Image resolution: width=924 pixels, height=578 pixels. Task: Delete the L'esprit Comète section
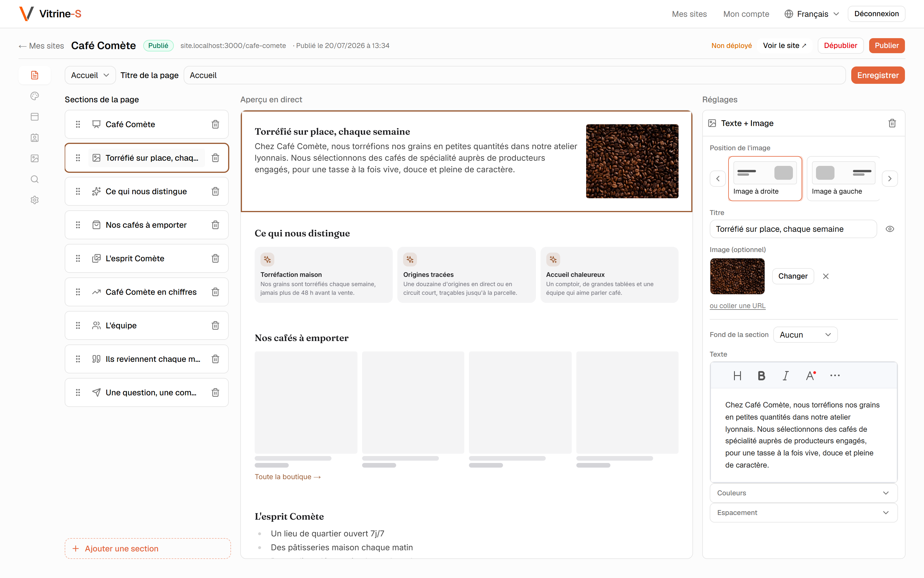[215, 258]
